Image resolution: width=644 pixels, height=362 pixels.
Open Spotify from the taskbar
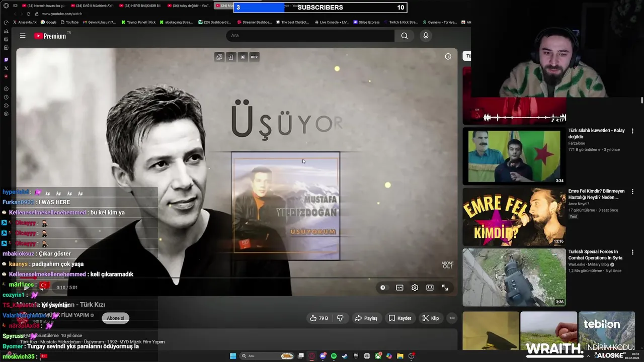pos(334,356)
